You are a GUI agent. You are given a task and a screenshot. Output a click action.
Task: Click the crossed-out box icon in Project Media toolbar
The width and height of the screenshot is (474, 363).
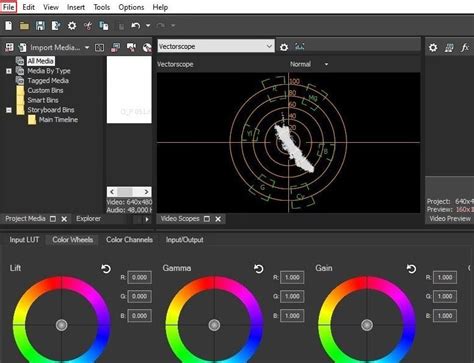click(x=99, y=48)
